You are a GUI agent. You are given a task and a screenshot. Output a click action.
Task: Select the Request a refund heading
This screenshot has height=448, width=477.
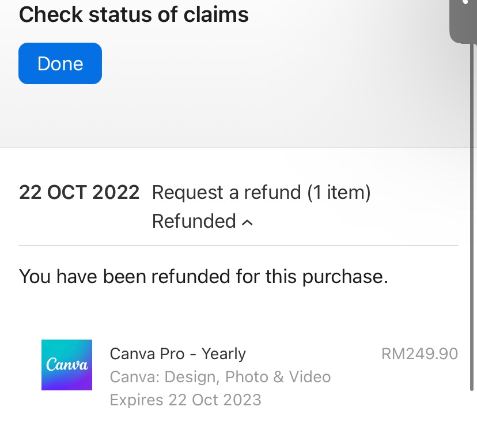pos(226,192)
